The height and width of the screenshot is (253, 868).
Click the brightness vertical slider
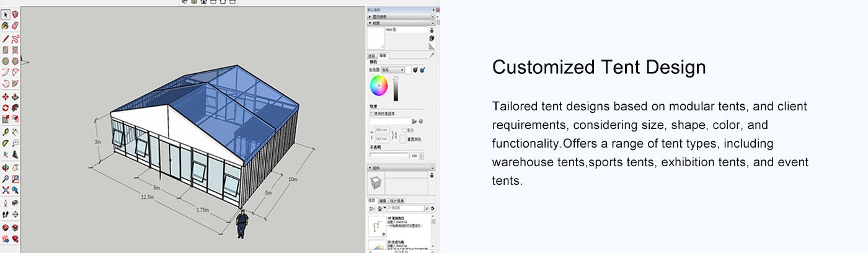click(396, 89)
